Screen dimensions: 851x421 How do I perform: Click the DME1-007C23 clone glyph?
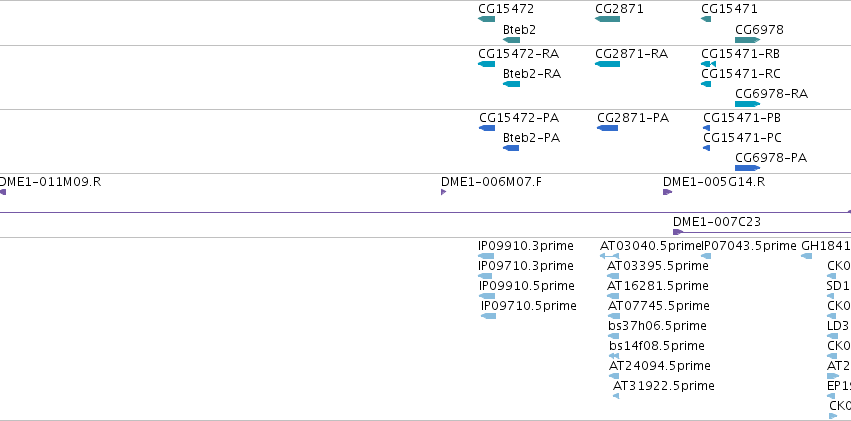[x=762, y=232]
